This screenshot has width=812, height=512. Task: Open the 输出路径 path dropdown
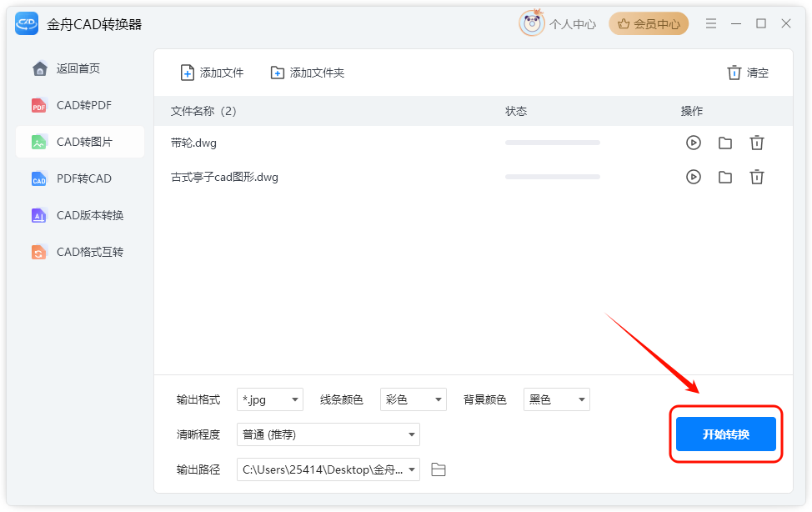point(328,469)
